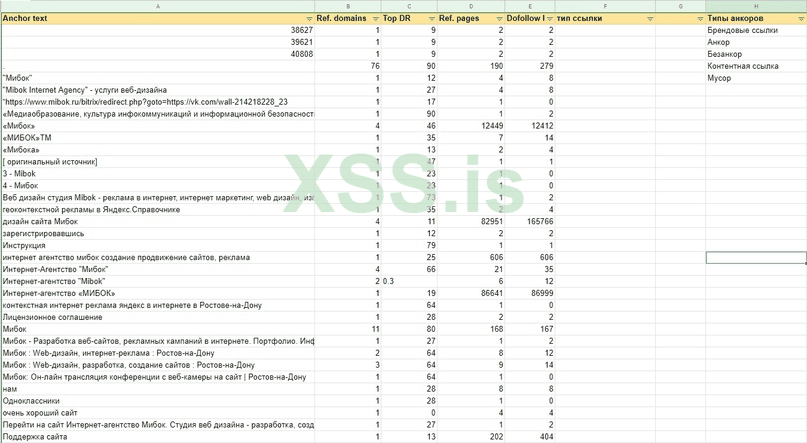Image resolution: width=807 pixels, height=443 pixels.
Task: Select the Top DR value 0.3
Action: pyautogui.click(x=409, y=281)
